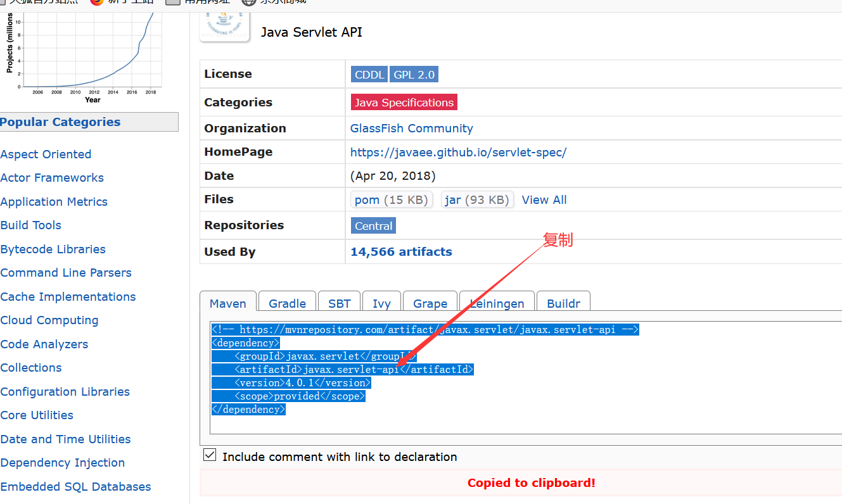The image size is (842, 504).
Task: Click inside the Maven dependency code box
Action: click(x=526, y=377)
